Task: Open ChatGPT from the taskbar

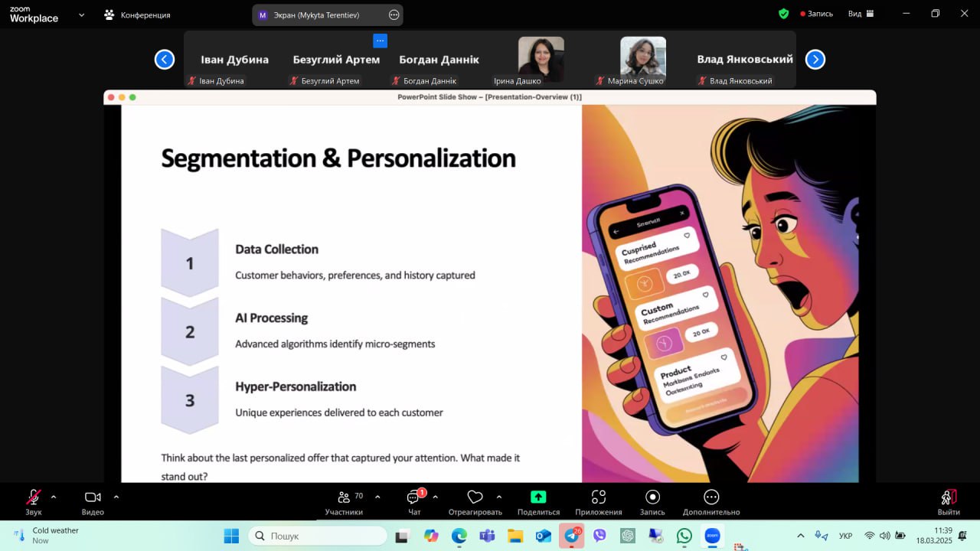Action: tap(628, 536)
